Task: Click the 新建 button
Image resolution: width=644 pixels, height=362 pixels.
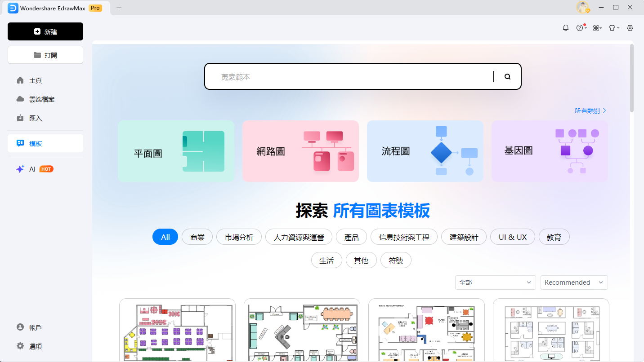Action: point(45,32)
